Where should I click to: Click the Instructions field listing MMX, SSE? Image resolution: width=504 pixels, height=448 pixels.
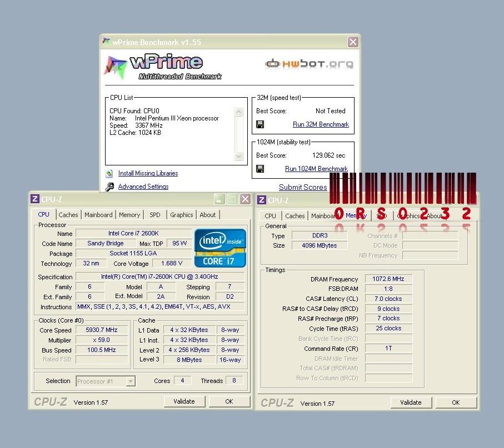159,306
